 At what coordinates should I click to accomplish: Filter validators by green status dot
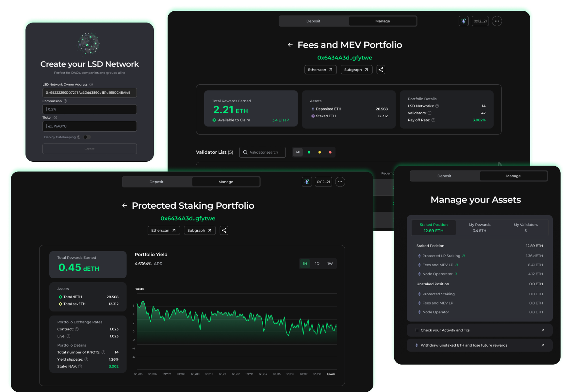(309, 152)
